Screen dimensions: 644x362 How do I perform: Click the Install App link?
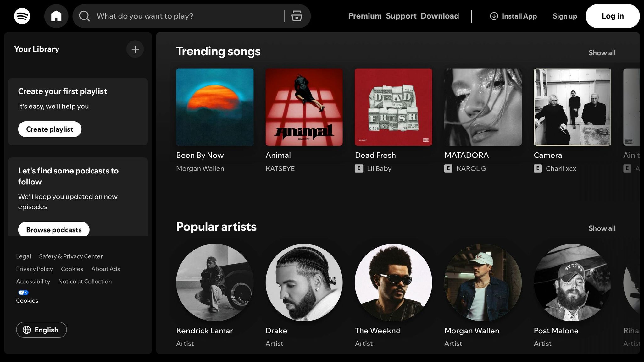(x=514, y=16)
